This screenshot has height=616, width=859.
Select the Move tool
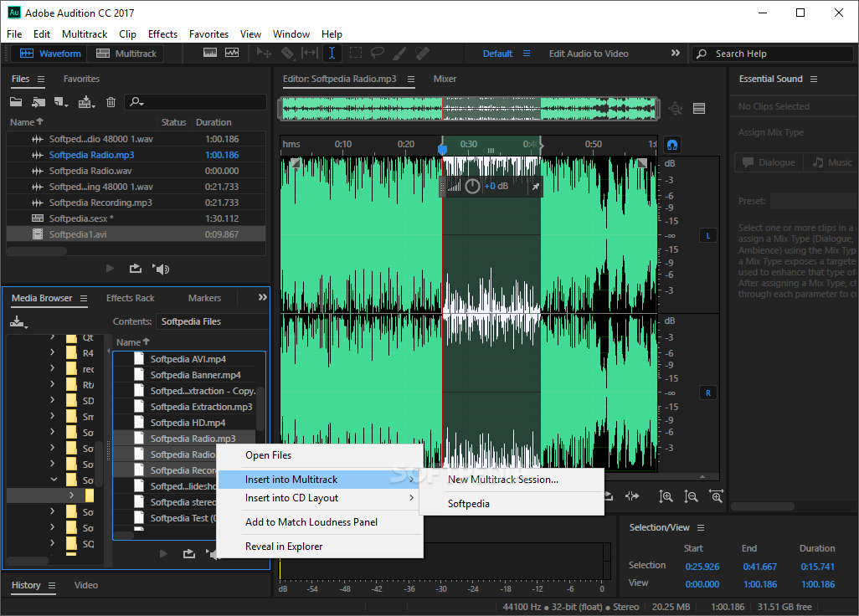pos(264,53)
